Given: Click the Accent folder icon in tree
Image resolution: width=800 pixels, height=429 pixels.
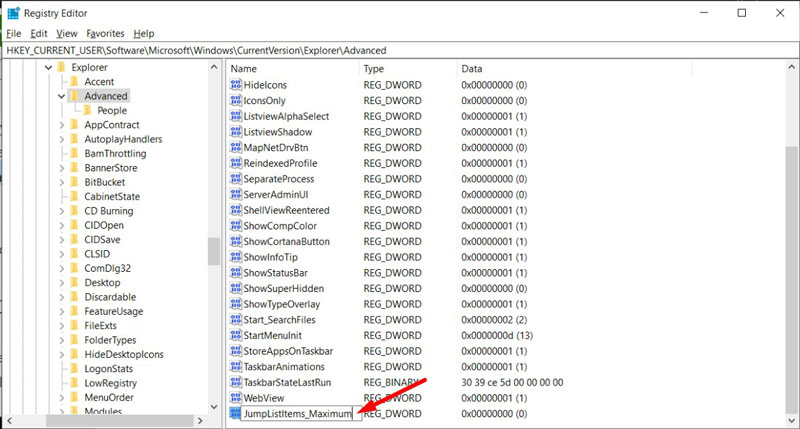Looking at the screenshot, I should click(74, 82).
